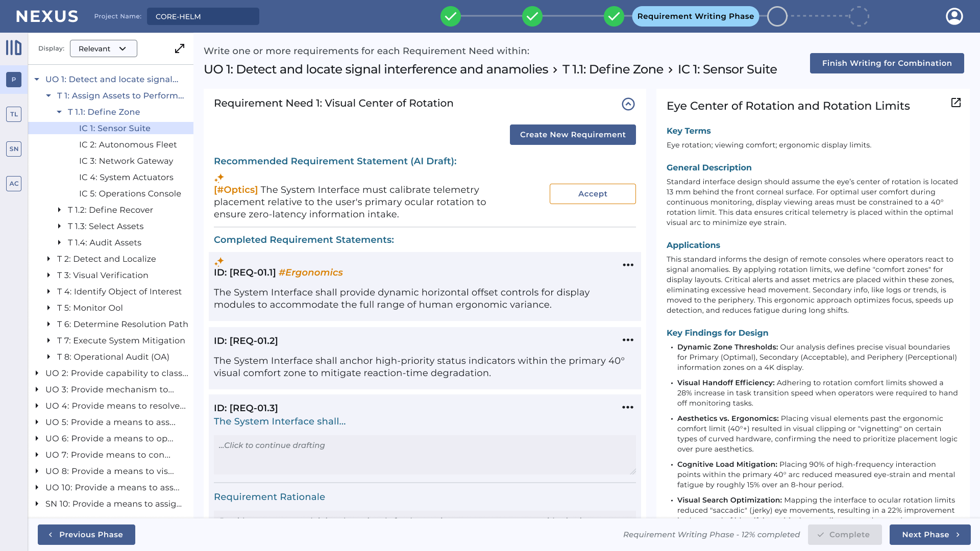Click Finish Writing for Combination button
980x551 pixels.
(x=887, y=63)
